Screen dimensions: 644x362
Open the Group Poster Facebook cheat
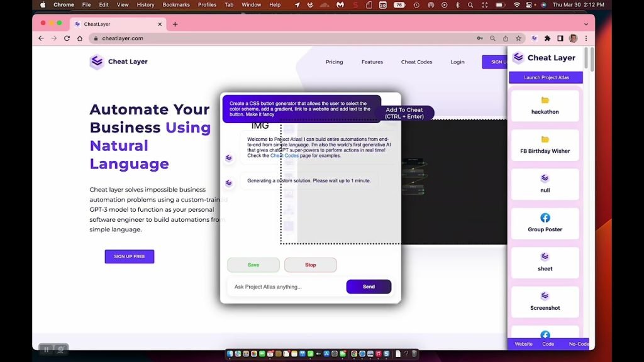[545, 223]
